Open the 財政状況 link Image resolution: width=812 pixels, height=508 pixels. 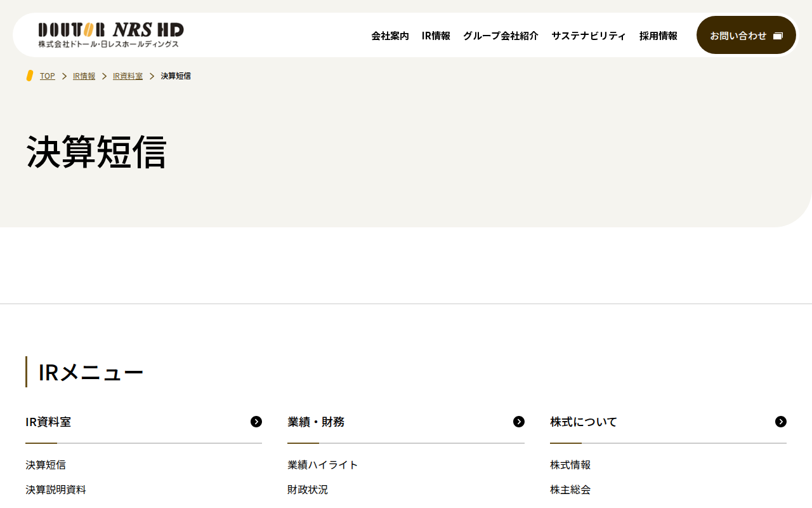[x=308, y=490]
